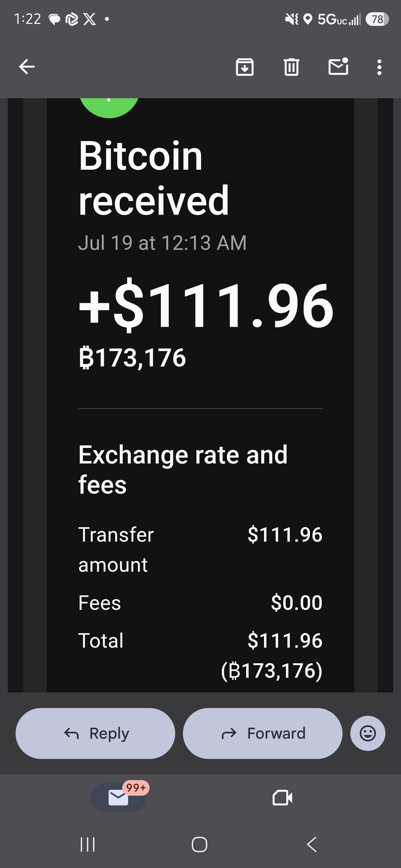Viewport: 401px width, 868px height.
Task: Add an emoji reaction to the email
Action: coord(368,733)
